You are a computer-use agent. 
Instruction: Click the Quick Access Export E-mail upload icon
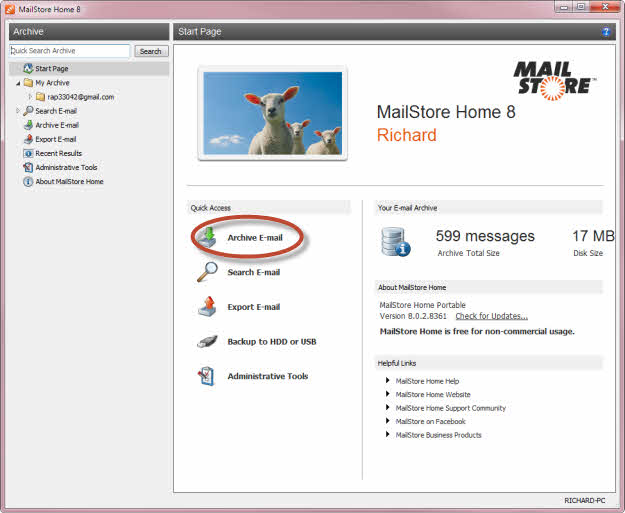[x=207, y=307]
